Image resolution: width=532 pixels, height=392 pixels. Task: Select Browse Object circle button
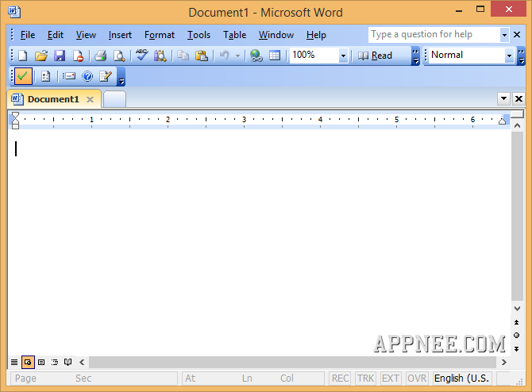pyautogui.click(x=516, y=336)
